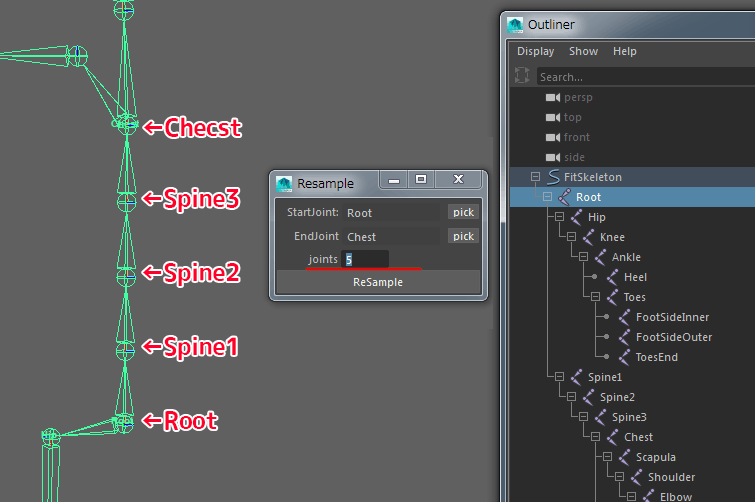Click the search filter icon in Outliner
Viewport: 755px width, 502px height.
pyautogui.click(x=521, y=76)
